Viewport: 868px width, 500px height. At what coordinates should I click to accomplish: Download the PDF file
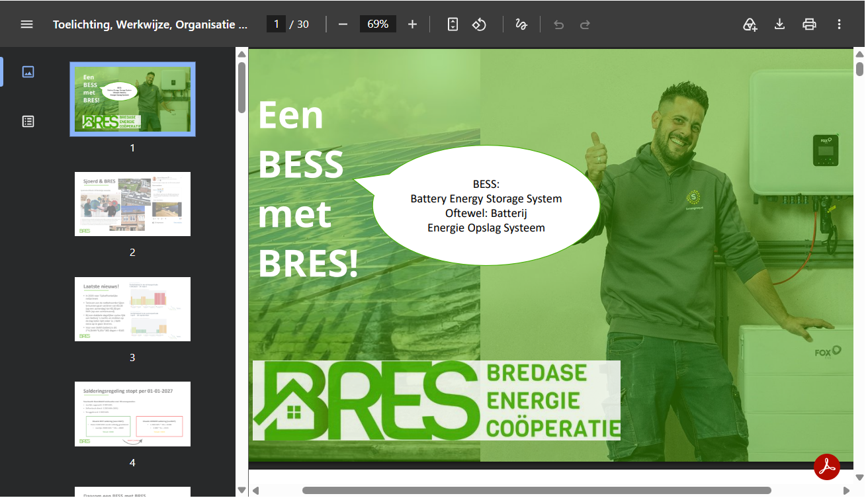coord(779,24)
